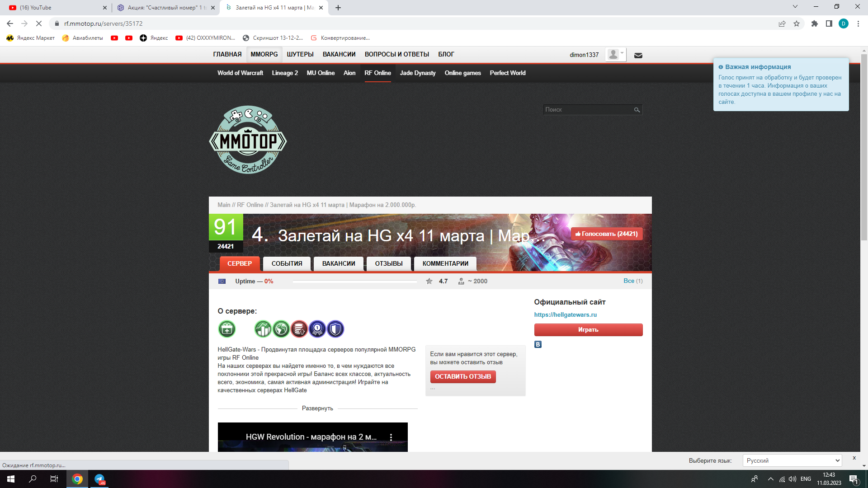Click the star rating icon
This screenshot has width=868, height=488.
pyautogui.click(x=429, y=281)
